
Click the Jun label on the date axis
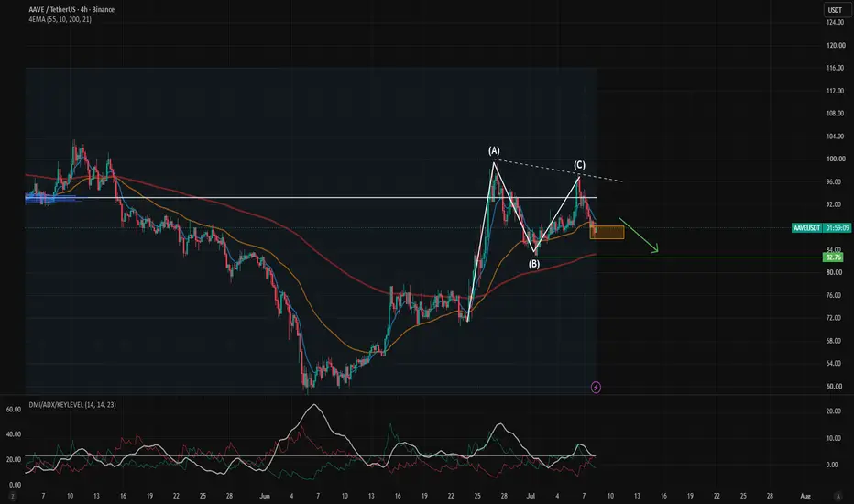point(265,496)
